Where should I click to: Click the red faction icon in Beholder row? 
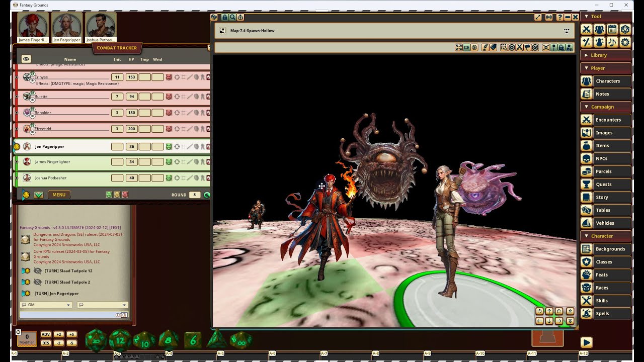click(169, 113)
